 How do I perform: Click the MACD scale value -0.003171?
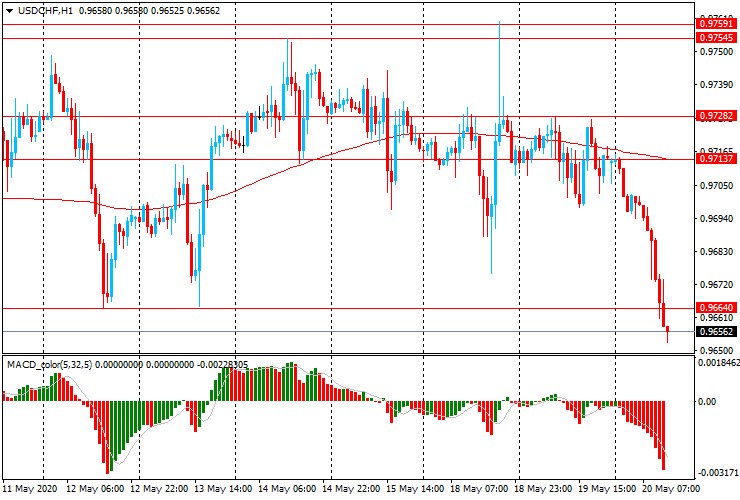718,472
